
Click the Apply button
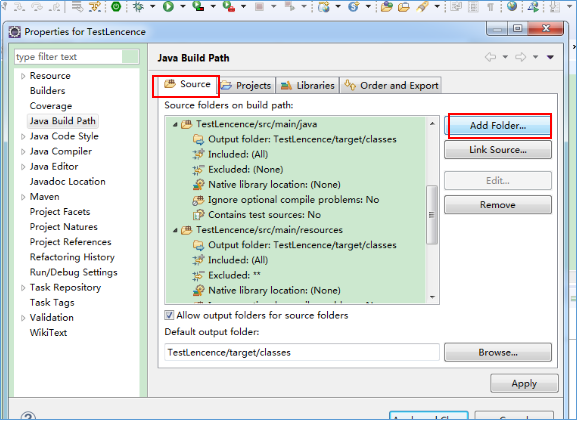[x=524, y=384]
